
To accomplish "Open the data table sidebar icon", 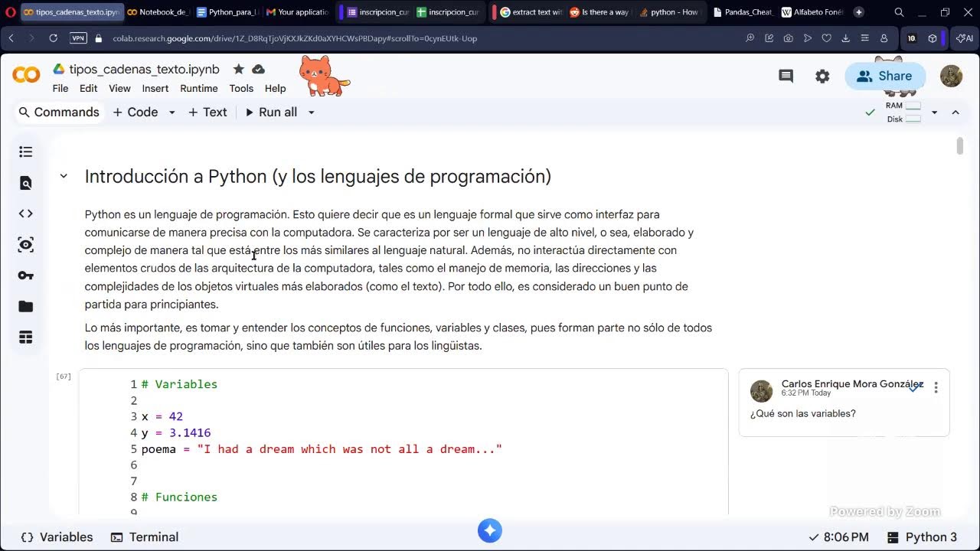I will point(25,337).
